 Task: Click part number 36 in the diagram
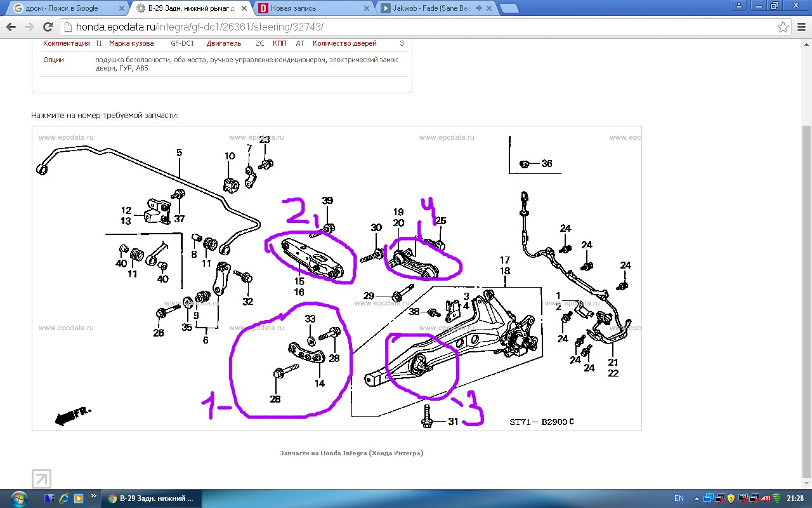(547, 163)
